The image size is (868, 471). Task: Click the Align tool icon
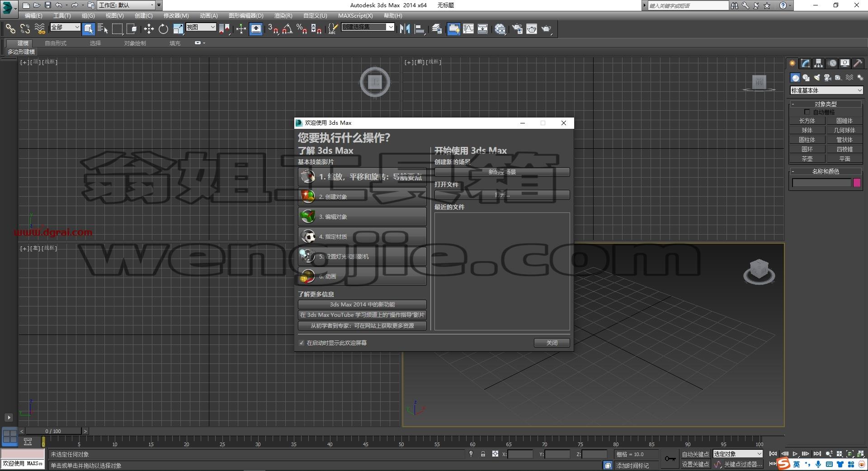pos(420,29)
